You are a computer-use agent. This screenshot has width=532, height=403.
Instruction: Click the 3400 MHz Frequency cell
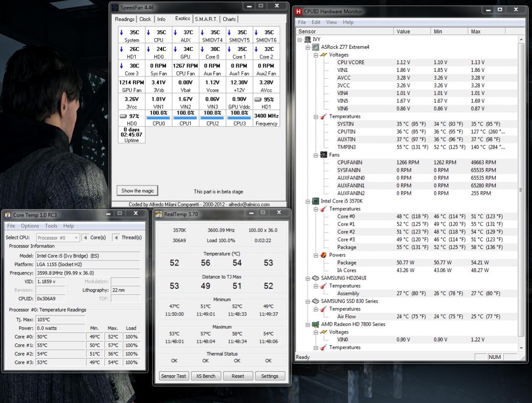point(266,119)
